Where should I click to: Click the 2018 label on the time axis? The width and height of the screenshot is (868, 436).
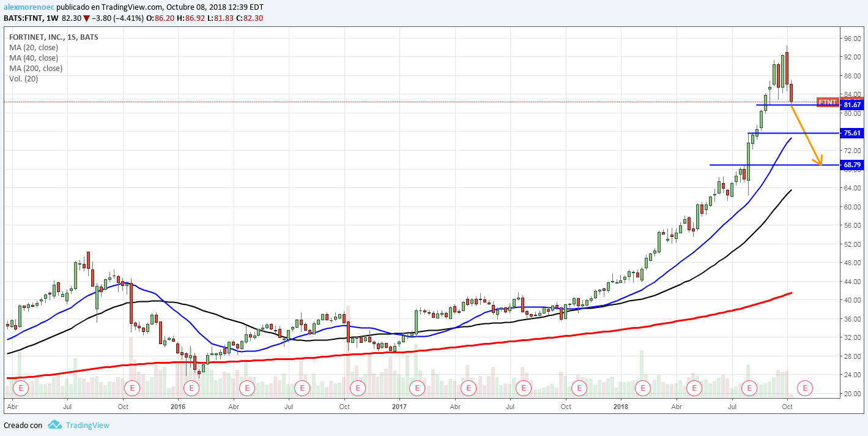(621, 406)
